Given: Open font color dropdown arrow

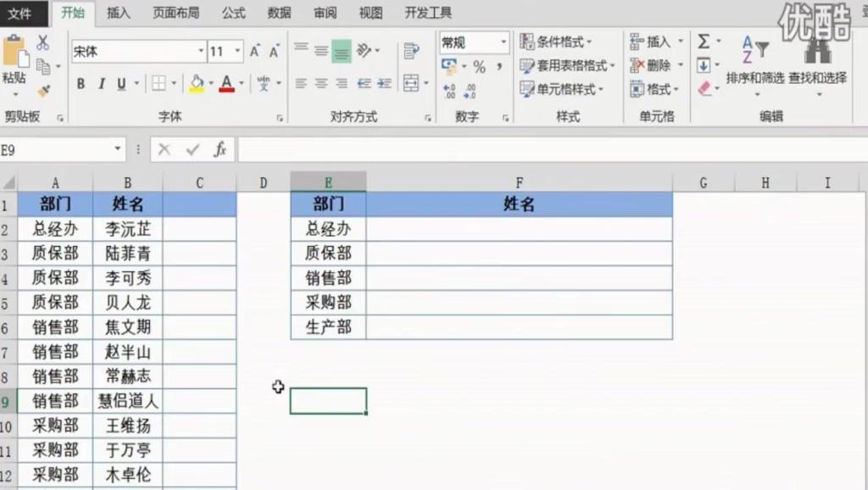Looking at the screenshot, I should [x=242, y=84].
